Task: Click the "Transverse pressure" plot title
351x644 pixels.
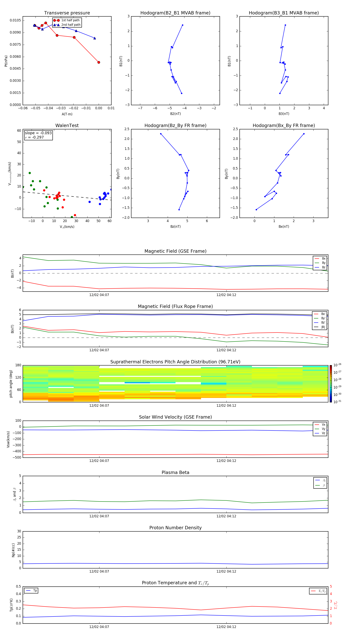Action: [x=67, y=13]
